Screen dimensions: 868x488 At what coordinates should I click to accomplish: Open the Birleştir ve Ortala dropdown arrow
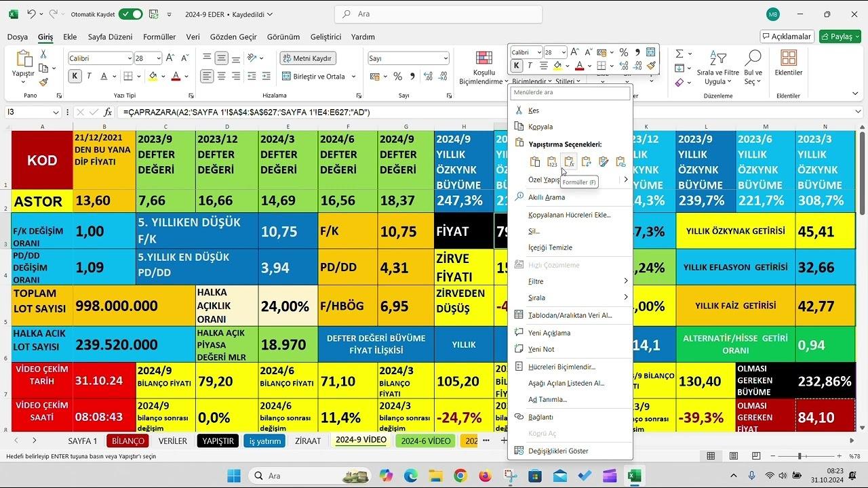[354, 76]
